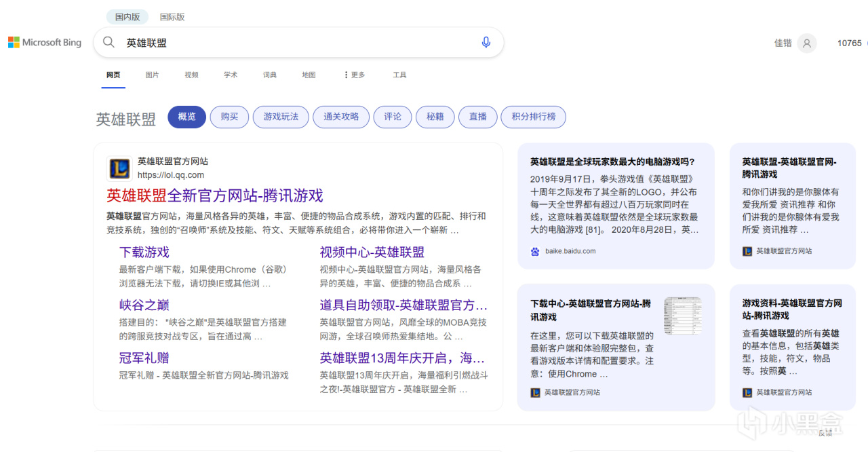Go to the 学术 tab
This screenshot has width=868, height=452.
coord(231,75)
